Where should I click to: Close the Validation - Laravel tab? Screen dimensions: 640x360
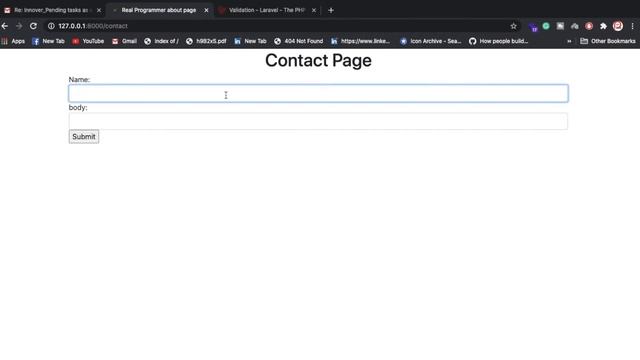point(314,10)
